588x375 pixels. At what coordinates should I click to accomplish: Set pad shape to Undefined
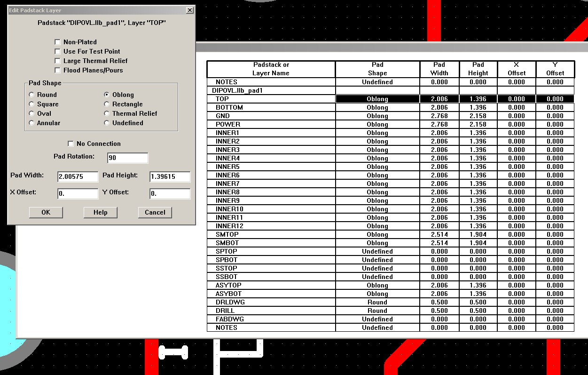coord(107,123)
